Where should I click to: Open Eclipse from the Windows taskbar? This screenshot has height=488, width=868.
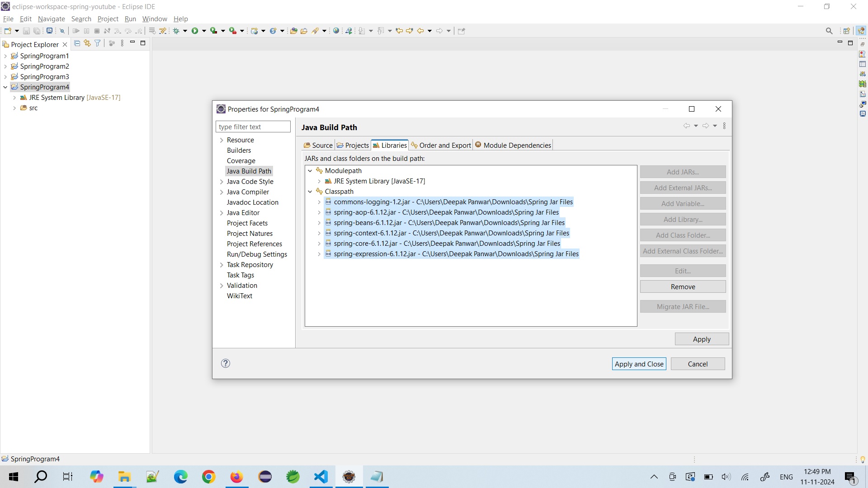tap(265, 477)
